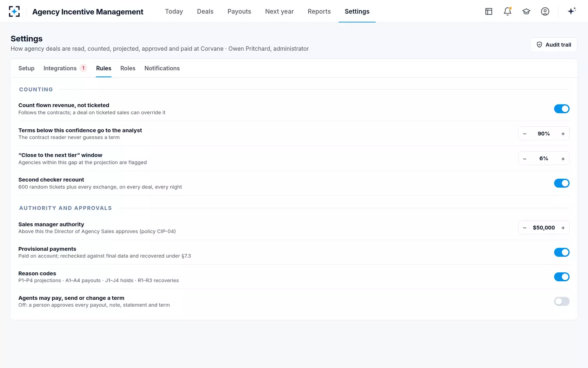Viewport: 588px width, 368px height.
Task: Switch to the Notifications tab
Action: 162,68
